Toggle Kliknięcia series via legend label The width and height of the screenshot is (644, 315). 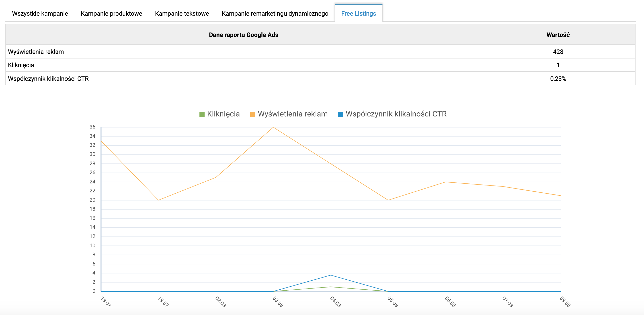223,114
